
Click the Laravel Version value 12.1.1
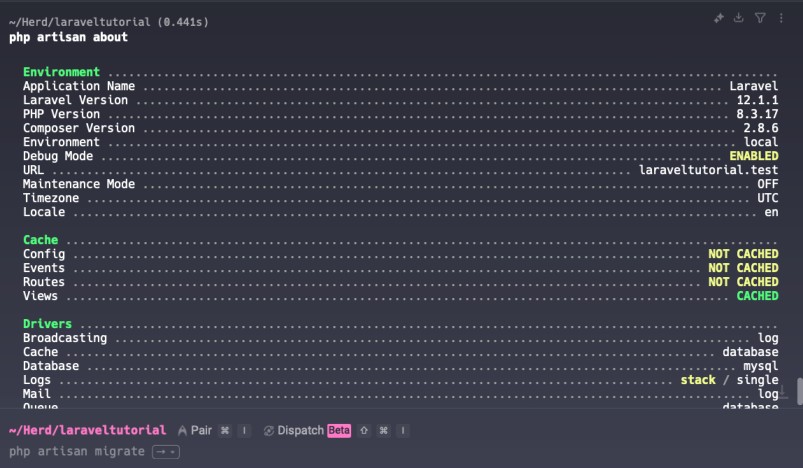(757, 100)
